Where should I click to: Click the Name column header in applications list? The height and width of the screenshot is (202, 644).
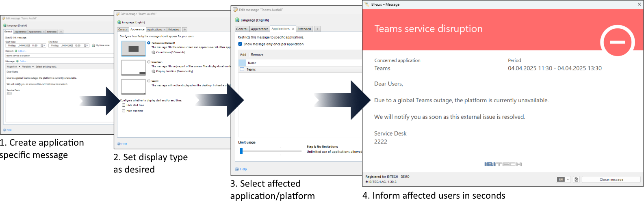point(252,63)
